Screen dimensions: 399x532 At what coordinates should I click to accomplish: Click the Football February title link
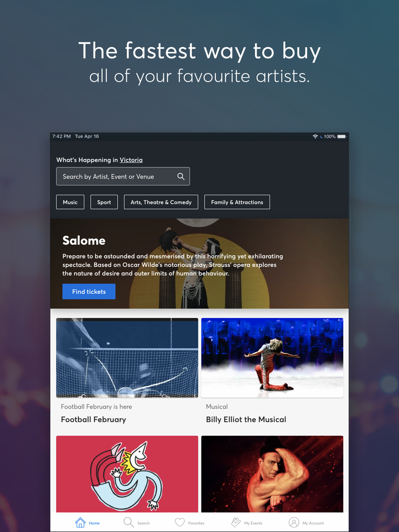click(x=93, y=420)
